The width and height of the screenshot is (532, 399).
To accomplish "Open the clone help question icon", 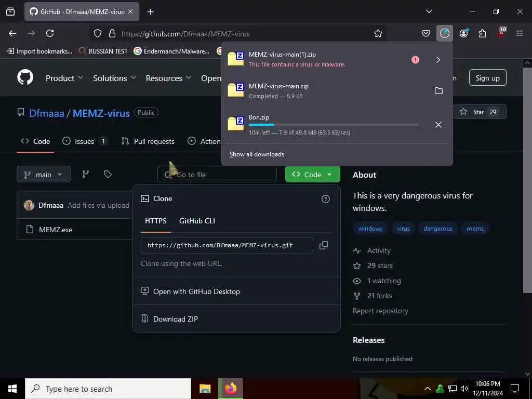I will [325, 199].
